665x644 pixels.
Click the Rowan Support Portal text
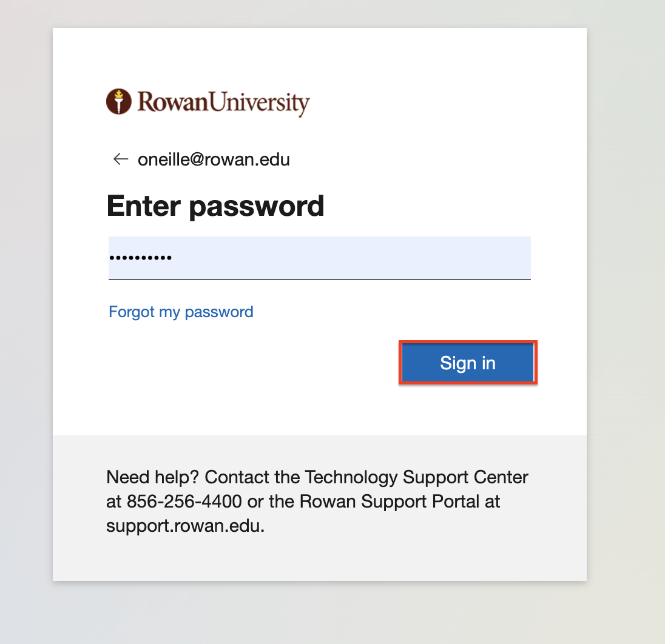pyautogui.click(x=390, y=501)
